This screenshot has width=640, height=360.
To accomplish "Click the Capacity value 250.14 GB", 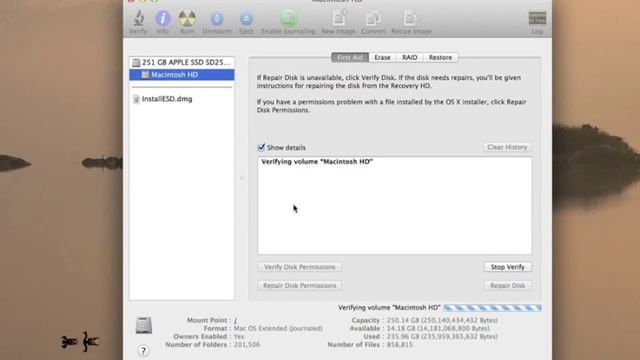I will point(442,320).
